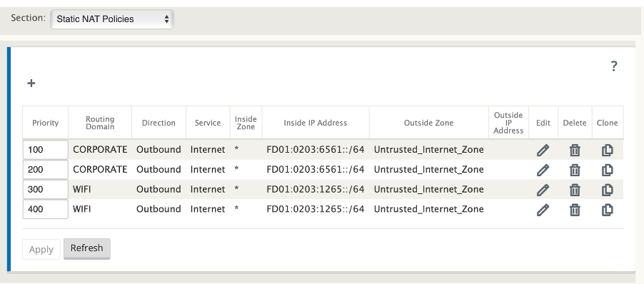This screenshot has width=644, height=284.
Task: Edit the priority 400 WIFI policy
Action: (543, 210)
